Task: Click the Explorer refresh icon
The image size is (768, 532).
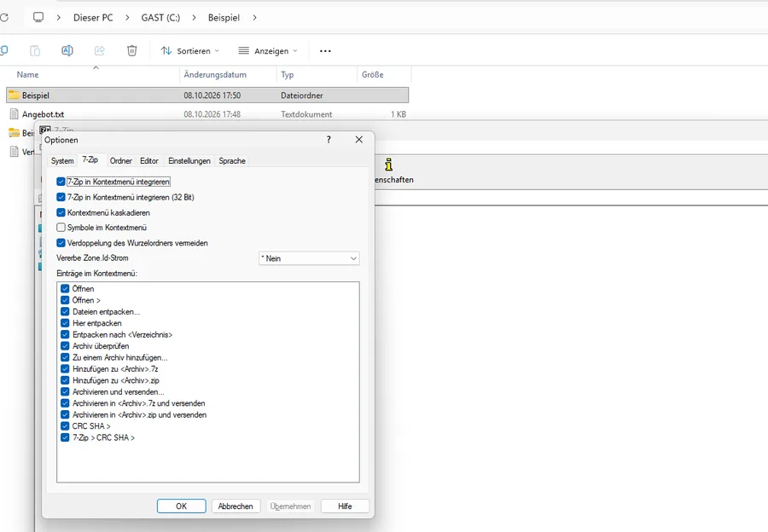Action: coord(4,18)
